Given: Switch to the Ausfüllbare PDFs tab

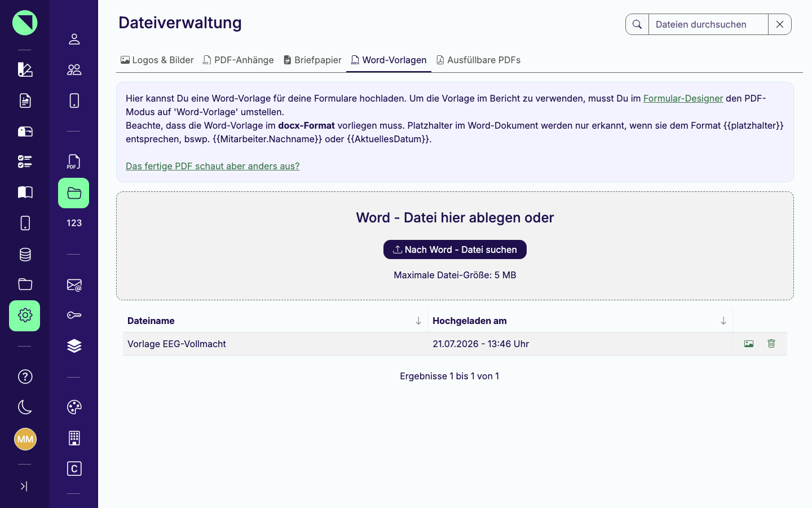Looking at the screenshot, I should pos(478,60).
